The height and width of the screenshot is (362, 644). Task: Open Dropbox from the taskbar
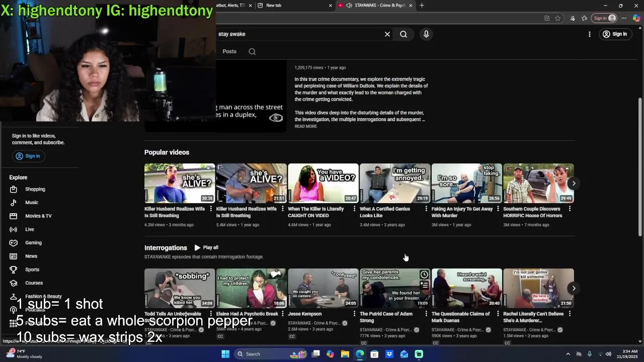pyautogui.click(x=389, y=354)
